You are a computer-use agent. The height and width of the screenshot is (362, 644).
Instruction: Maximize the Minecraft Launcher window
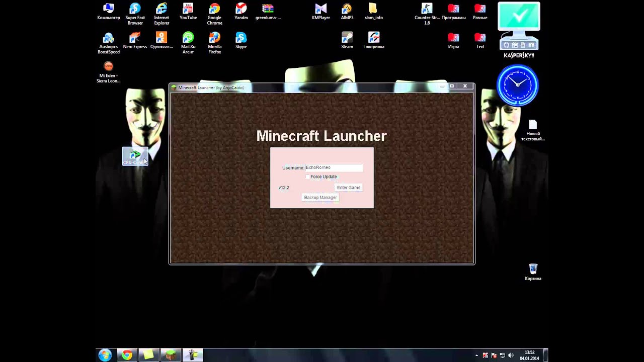(452, 86)
